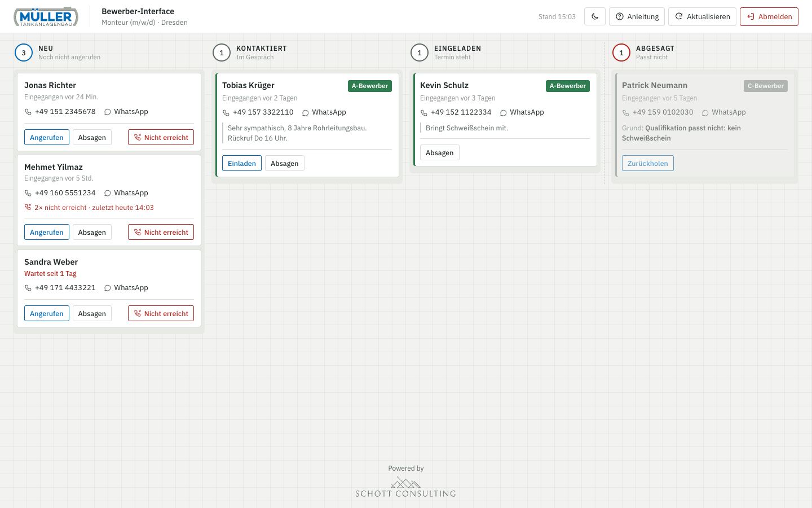The width and height of the screenshot is (812, 508).
Task: Call Sandra Weber at +49 171 4433221
Action: click(60, 288)
